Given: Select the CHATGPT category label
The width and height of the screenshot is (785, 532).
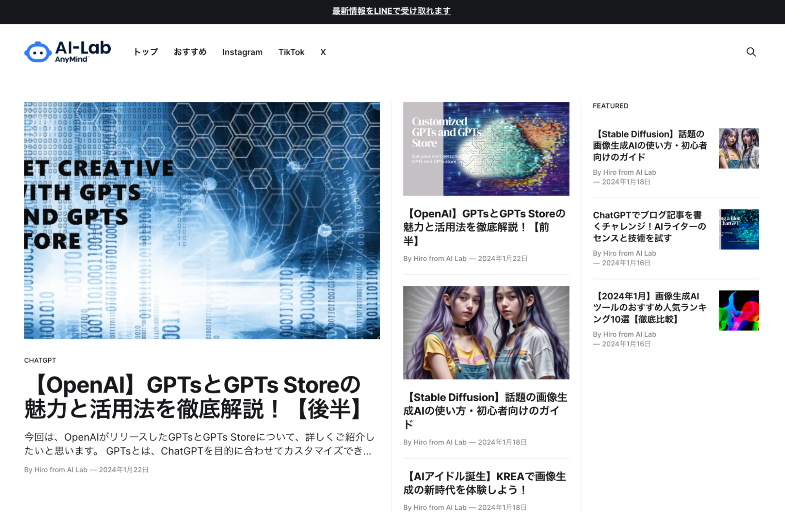Looking at the screenshot, I should coord(40,360).
